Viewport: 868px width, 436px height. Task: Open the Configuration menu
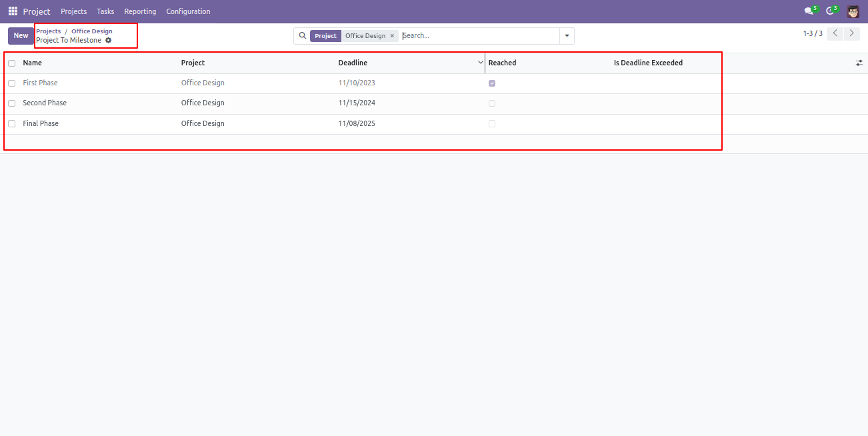click(x=188, y=11)
